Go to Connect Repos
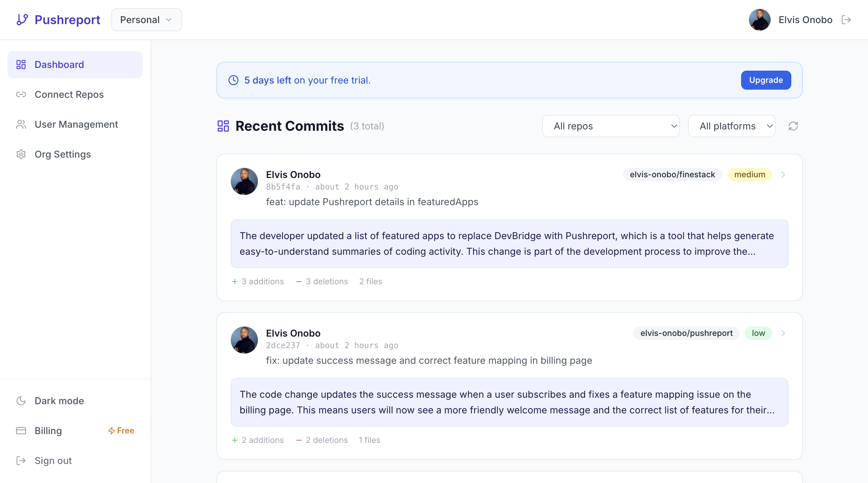The image size is (868, 483). tap(75, 94)
